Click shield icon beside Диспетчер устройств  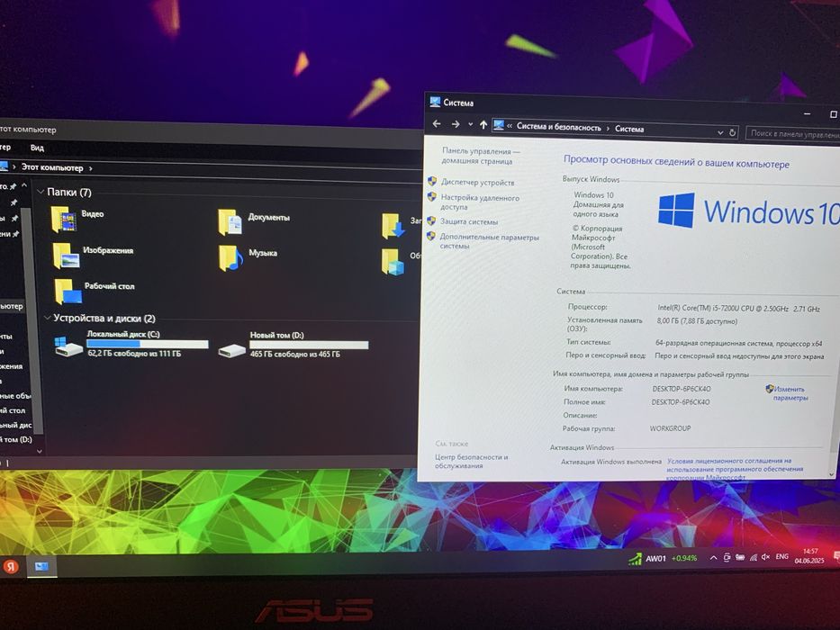432,182
